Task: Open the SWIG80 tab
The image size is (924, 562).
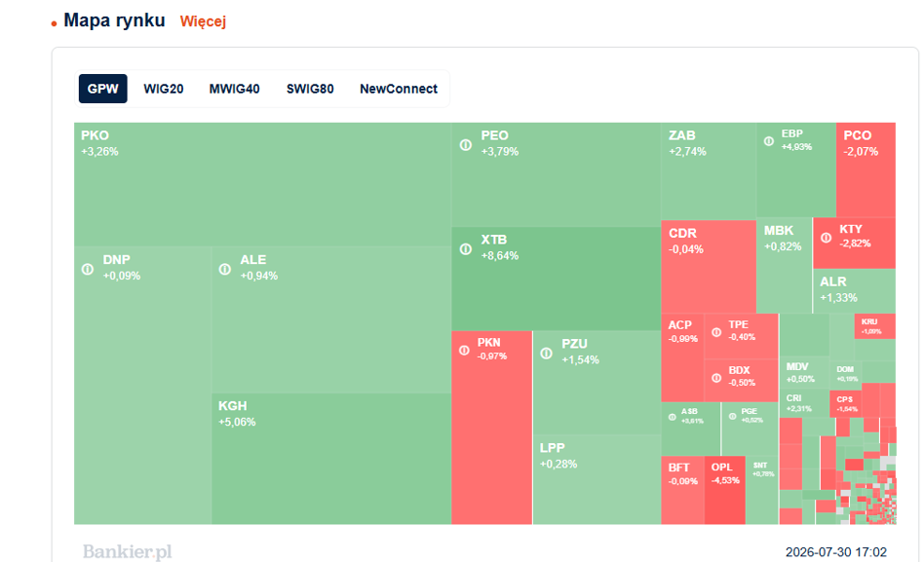Action: (x=310, y=89)
